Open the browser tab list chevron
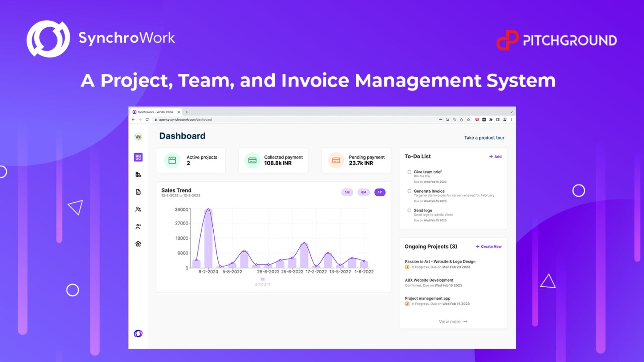 click(512, 112)
